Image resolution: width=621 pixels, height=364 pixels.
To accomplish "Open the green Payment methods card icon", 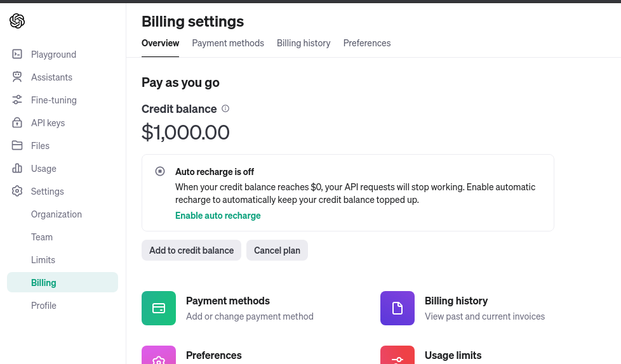I will click(159, 308).
